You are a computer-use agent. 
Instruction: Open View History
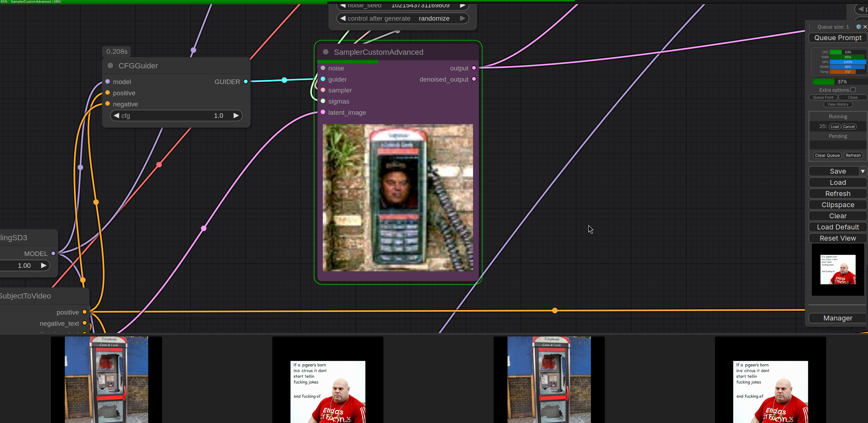[x=838, y=104]
